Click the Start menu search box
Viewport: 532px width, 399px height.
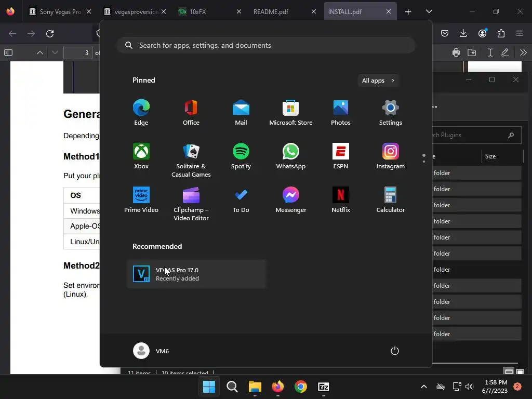click(266, 46)
